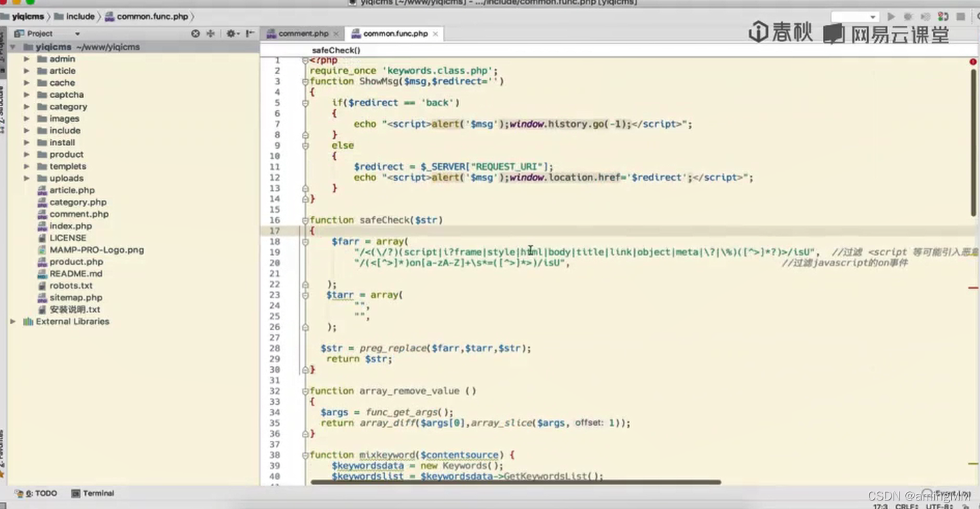Expand the category folder
980x509 pixels.
click(27, 107)
